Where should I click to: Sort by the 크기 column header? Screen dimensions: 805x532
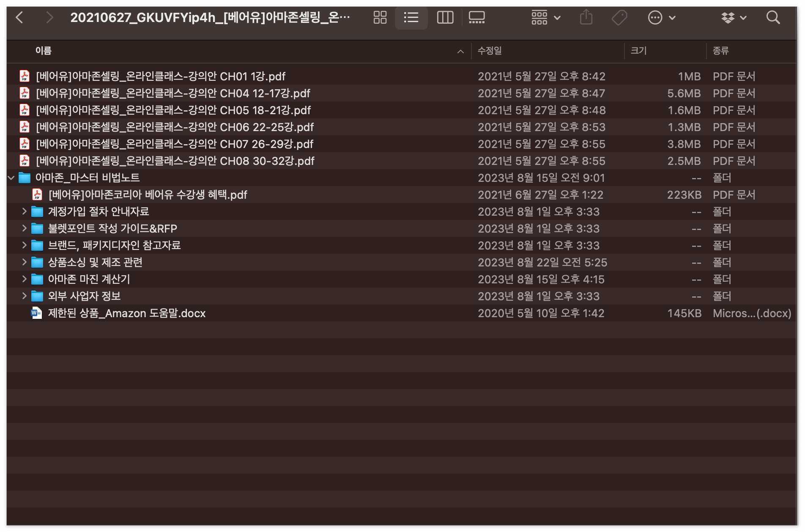[x=638, y=51]
